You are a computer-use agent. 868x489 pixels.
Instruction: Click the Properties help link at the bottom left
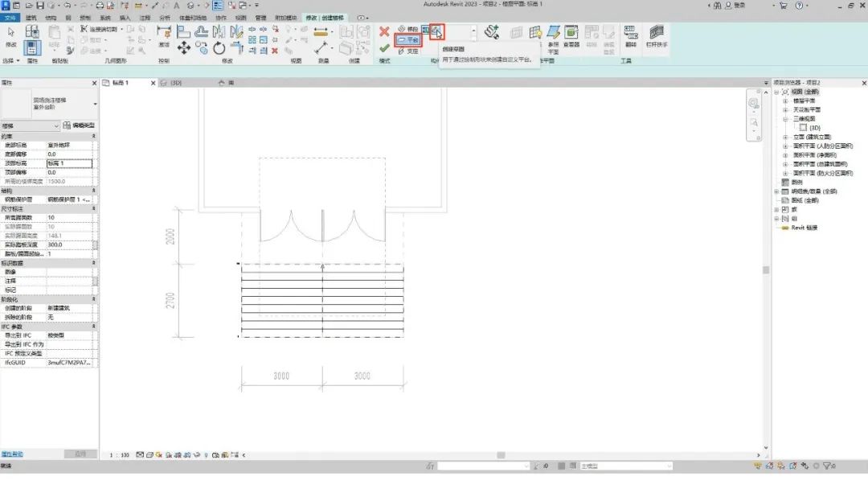pyautogui.click(x=11, y=454)
